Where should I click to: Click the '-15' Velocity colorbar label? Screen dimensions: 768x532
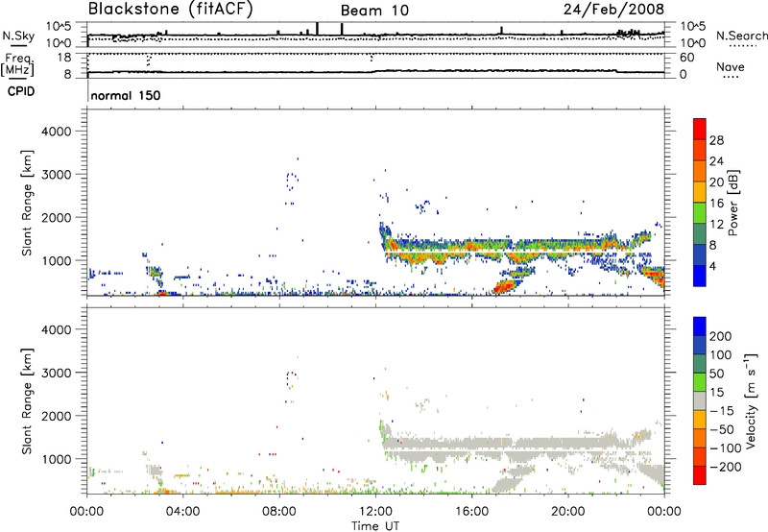721,411
